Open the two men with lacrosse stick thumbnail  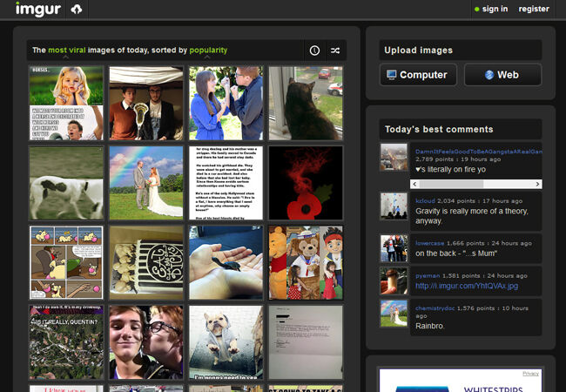tap(146, 103)
